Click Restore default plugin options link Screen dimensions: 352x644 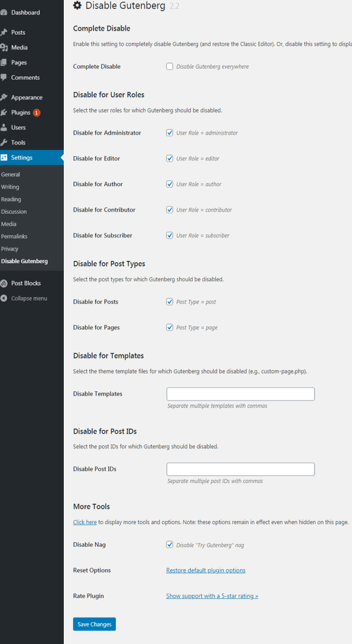coord(206,570)
